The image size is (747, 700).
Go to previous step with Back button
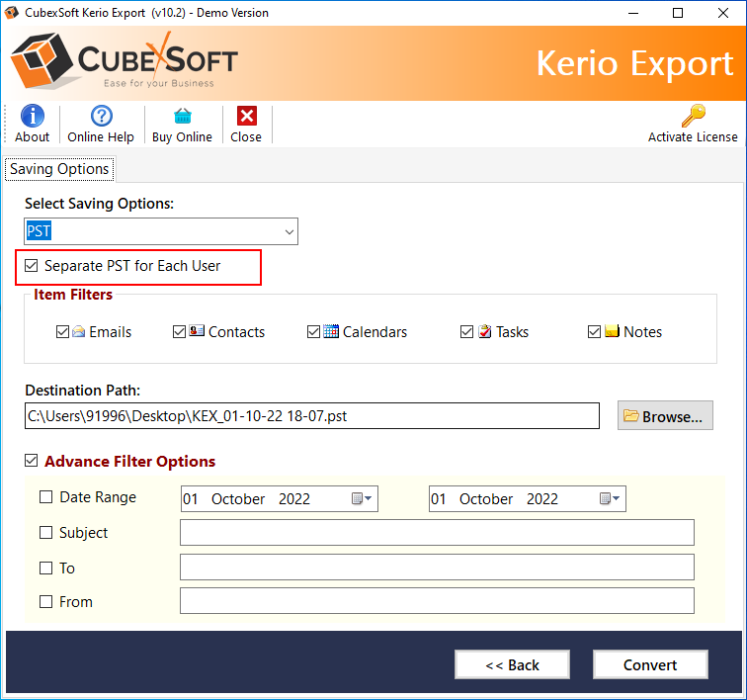(x=512, y=664)
